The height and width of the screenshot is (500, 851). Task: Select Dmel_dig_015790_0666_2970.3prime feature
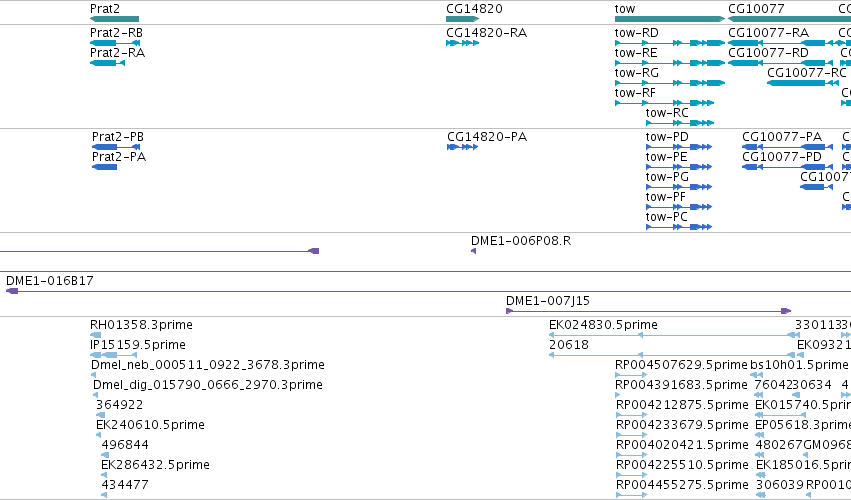pos(208,385)
